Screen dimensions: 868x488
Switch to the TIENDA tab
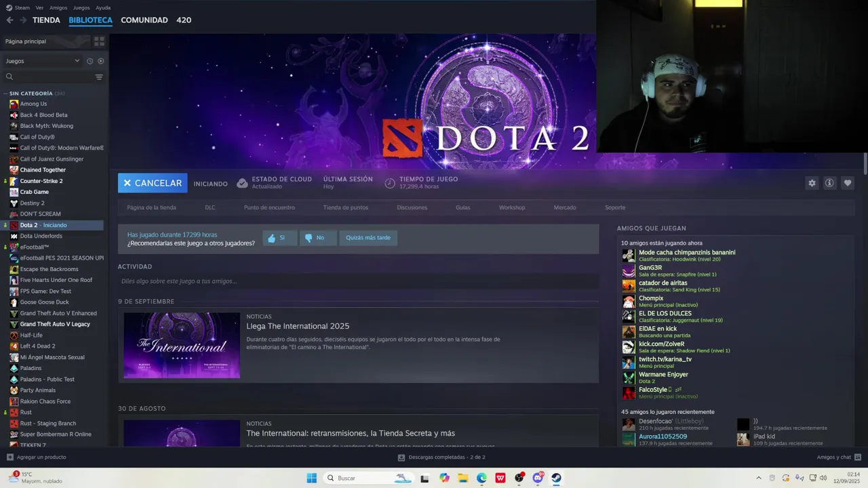click(46, 20)
